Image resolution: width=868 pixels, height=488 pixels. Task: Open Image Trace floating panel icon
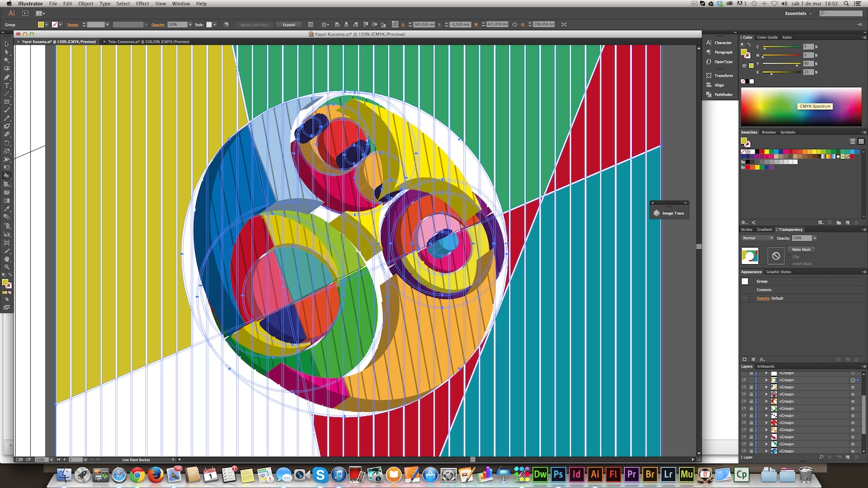tap(657, 213)
